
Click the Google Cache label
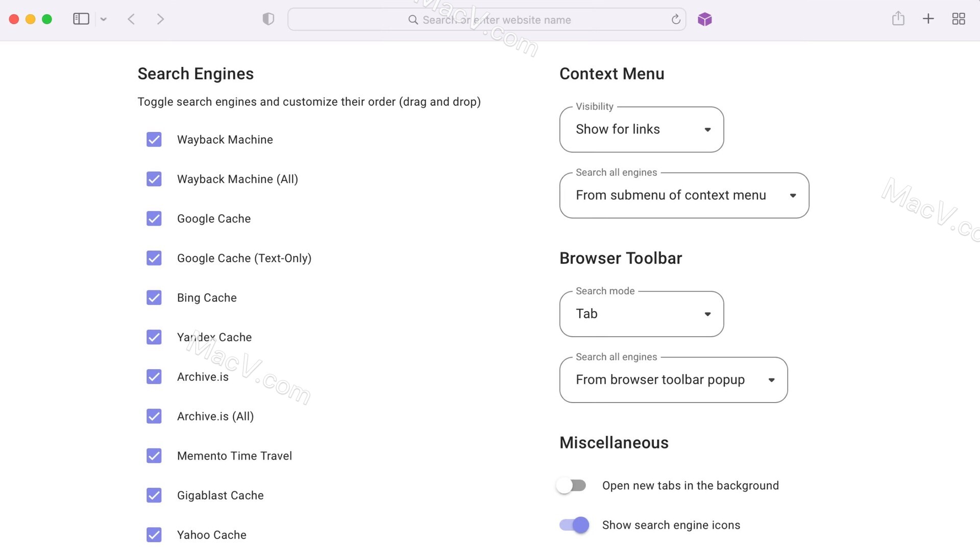[214, 218]
